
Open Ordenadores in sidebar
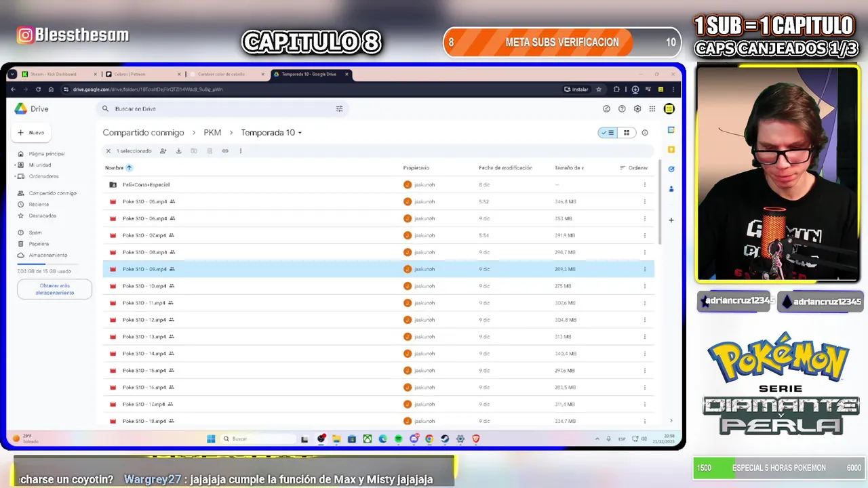pos(43,176)
